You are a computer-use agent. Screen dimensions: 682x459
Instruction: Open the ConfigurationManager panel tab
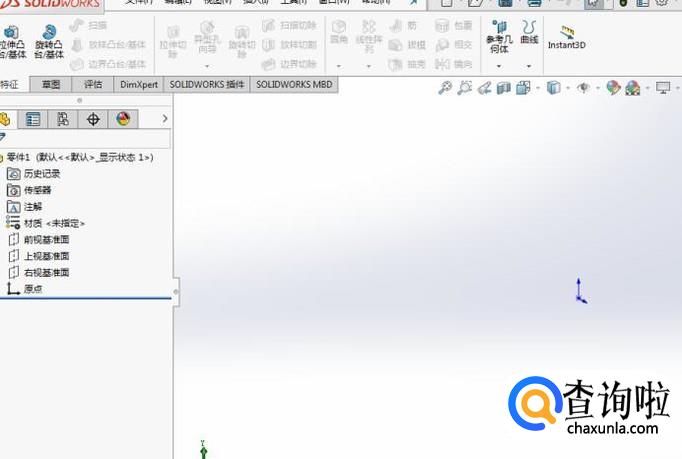(63, 119)
